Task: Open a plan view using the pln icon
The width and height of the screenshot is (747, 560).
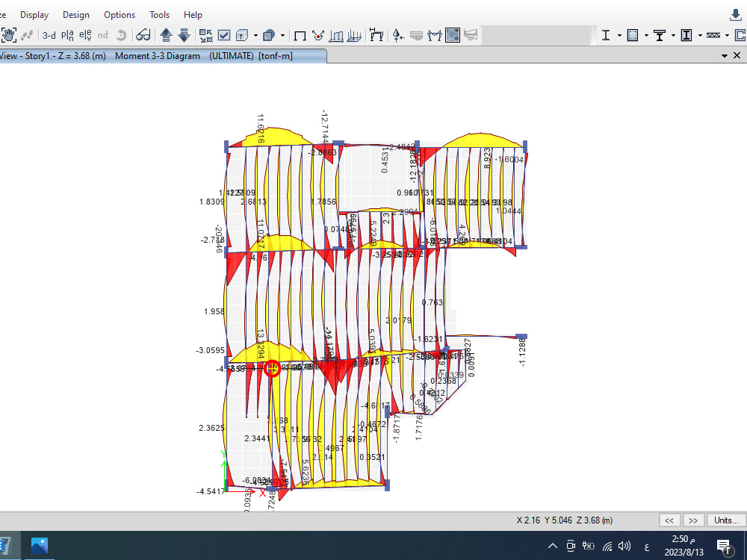Action: [x=69, y=34]
